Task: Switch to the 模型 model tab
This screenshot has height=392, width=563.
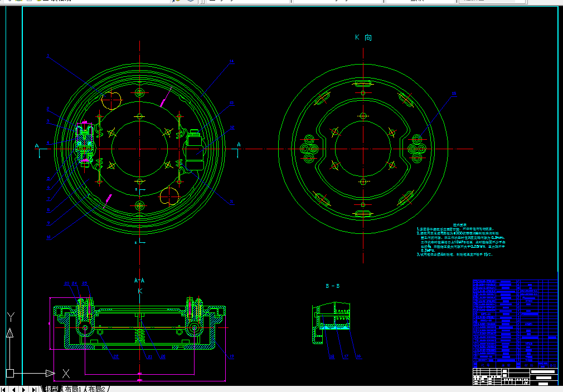Action: [x=51, y=389]
